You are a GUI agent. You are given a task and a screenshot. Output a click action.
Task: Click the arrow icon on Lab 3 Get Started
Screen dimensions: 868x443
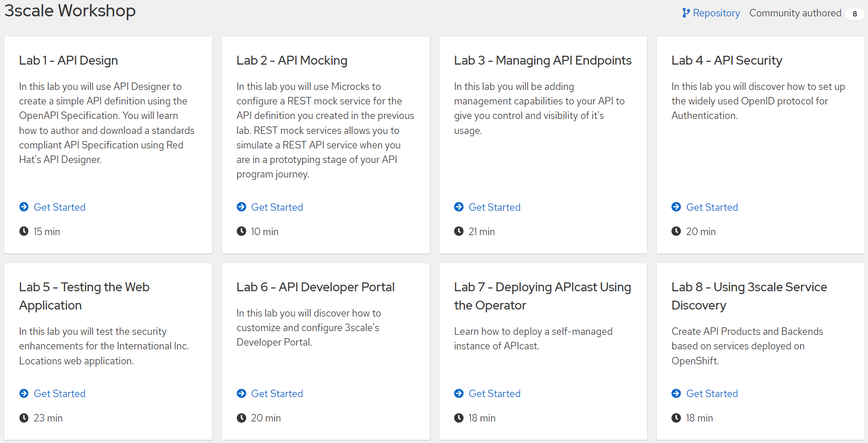tap(459, 207)
